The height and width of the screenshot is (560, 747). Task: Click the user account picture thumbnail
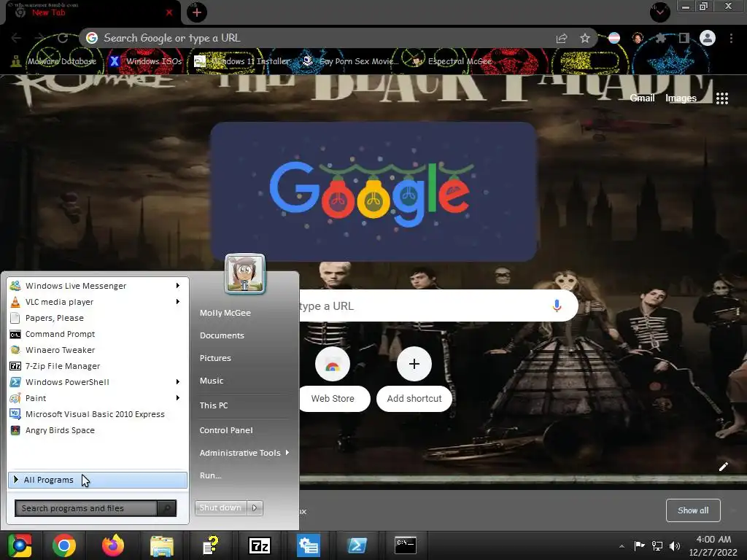pyautogui.click(x=245, y=274)
